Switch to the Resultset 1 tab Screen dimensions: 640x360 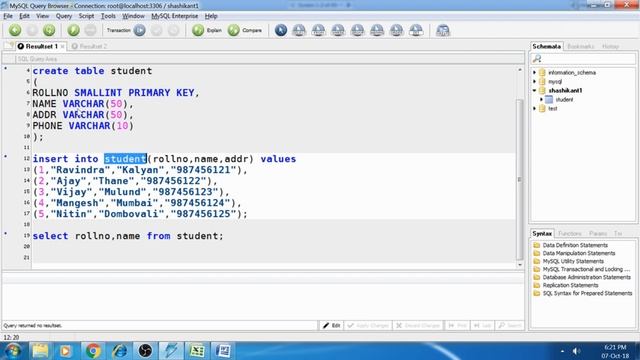tap(41, 46)
